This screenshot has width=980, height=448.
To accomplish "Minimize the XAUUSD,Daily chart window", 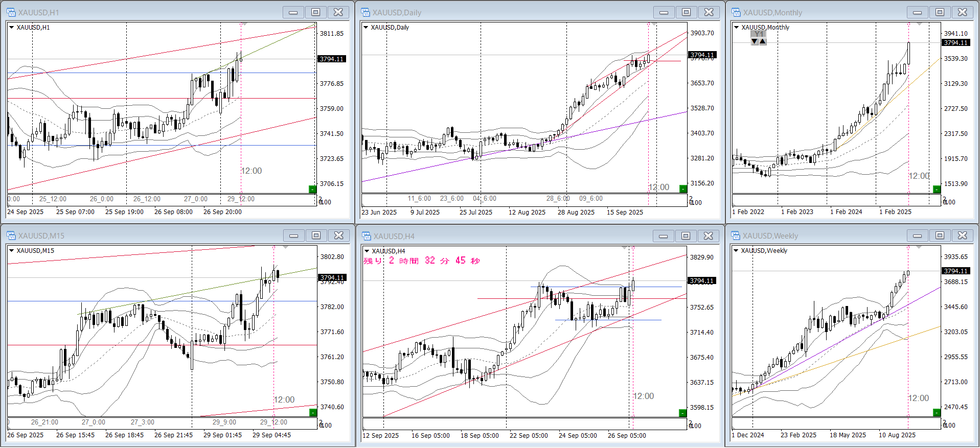I will (x=663, y=12).
